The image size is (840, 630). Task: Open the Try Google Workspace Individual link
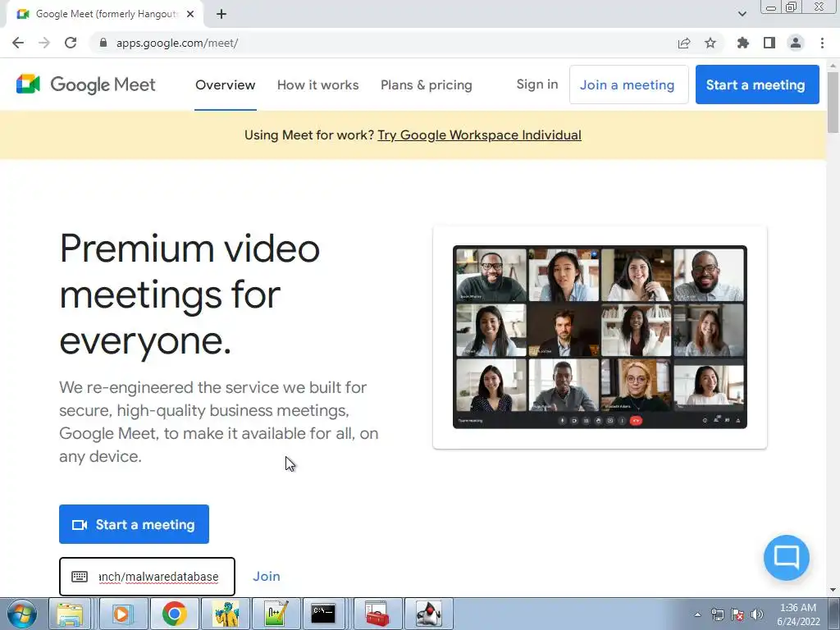(x=479, y=135)
